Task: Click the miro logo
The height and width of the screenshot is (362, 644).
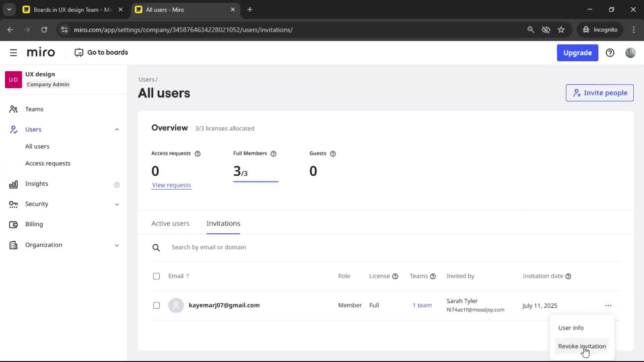Action: point(41,52)
